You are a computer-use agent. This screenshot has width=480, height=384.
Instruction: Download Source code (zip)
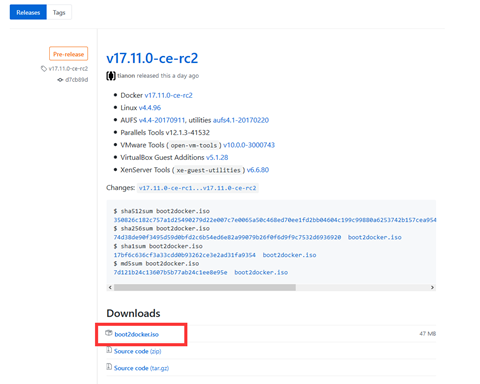(x=138, y=351)
